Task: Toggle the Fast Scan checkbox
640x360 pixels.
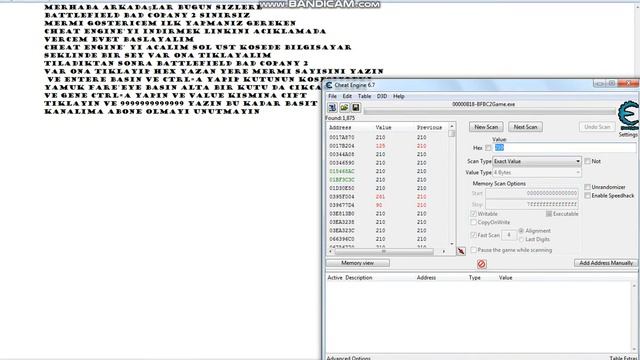Action: click(473, 235)
